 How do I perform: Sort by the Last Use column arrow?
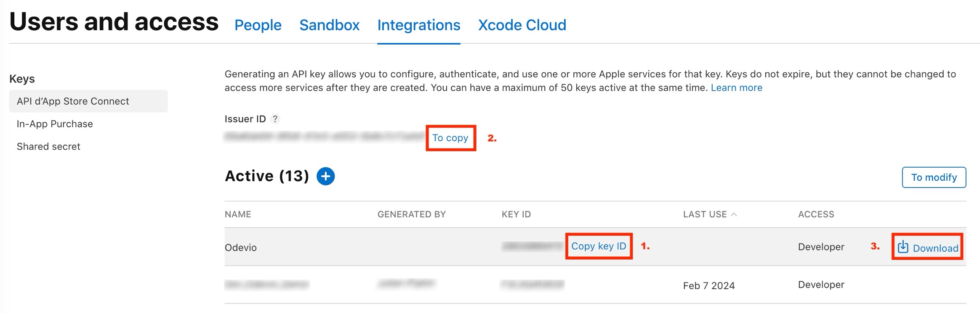click(x=734, y=215)
